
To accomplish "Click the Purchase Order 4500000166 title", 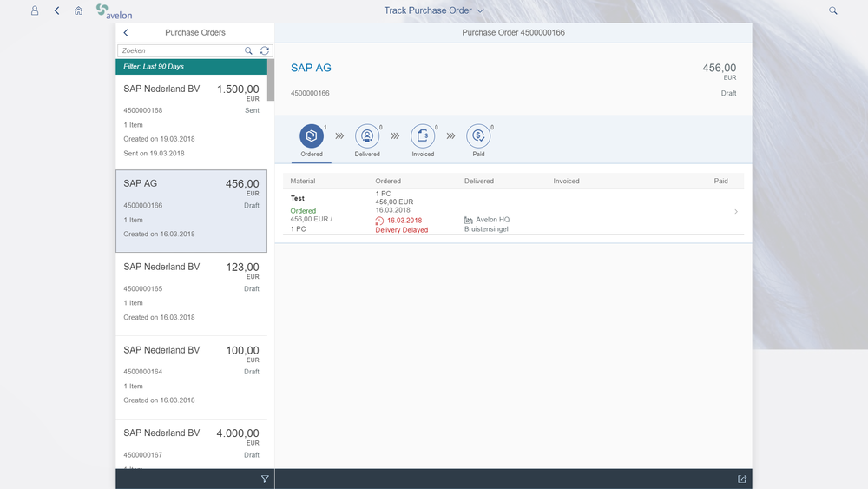I will pyautogui.click(x=513, y=33).
